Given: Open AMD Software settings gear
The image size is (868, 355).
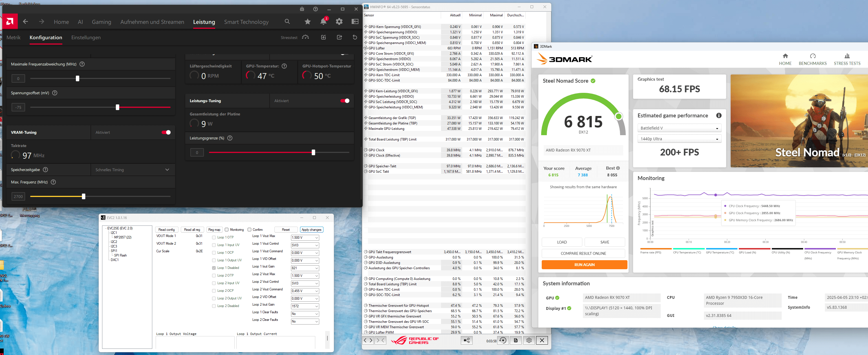Looking at the screenshot, I should point(339,21).
